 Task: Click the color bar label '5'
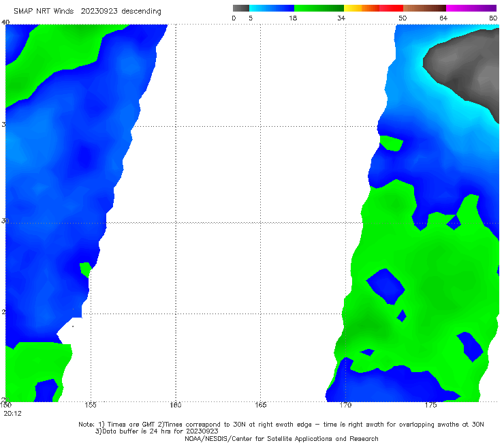[251, 18]
